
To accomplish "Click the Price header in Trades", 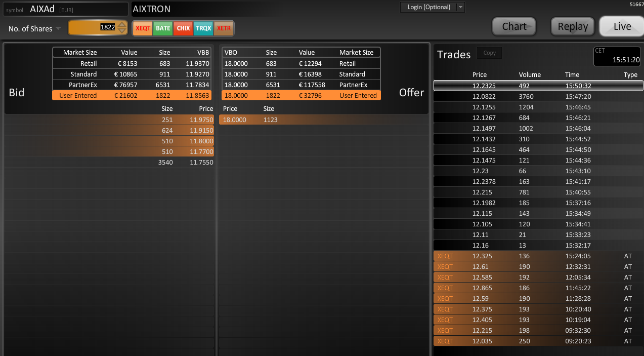I will [x=480, y=75].
